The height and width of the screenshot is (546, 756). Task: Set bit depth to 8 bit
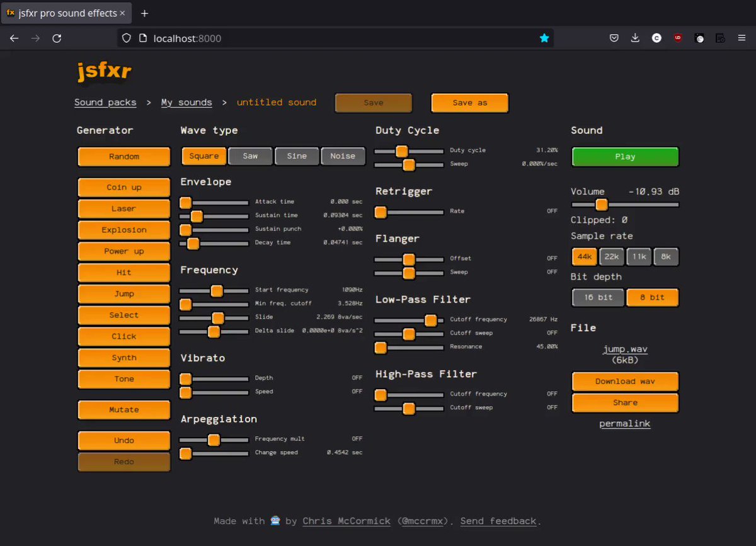pos(652,297)
